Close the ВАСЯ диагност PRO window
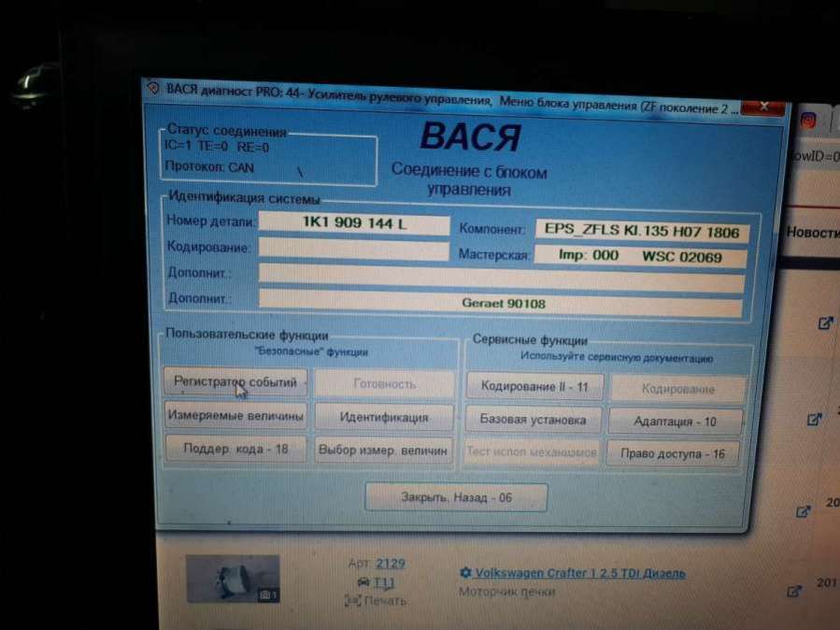 coord(763,107)
